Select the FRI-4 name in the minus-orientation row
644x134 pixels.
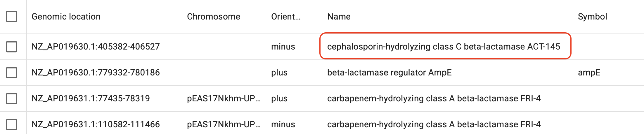(x=434, y=124)
